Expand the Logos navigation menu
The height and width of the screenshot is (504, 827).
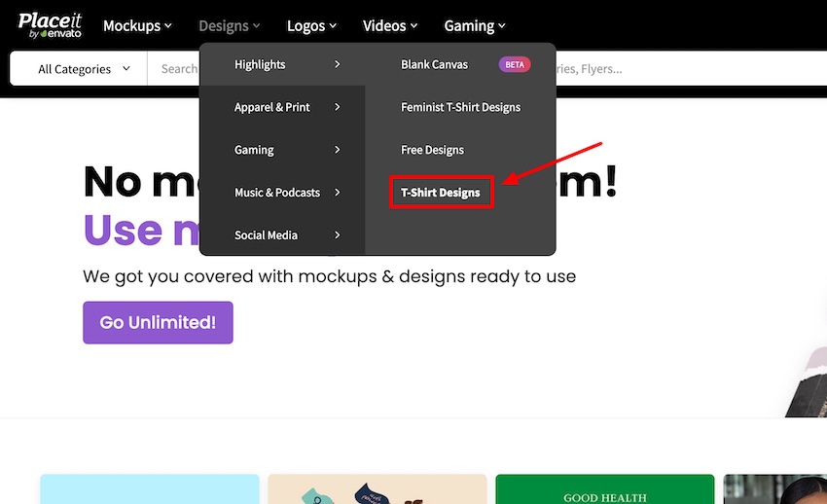pos(311,26)
